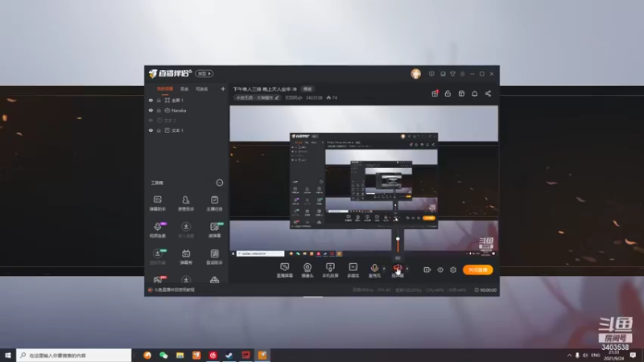Open the settings gear beside stream button
The image size is (644, 362).
click(x=453, y=269)
